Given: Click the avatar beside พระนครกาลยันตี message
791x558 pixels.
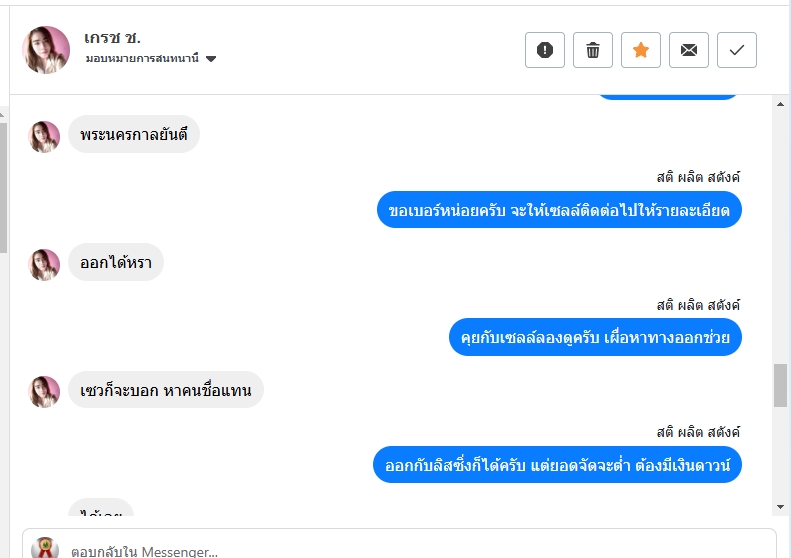Looking at the screenshot, I should (45, 136).
